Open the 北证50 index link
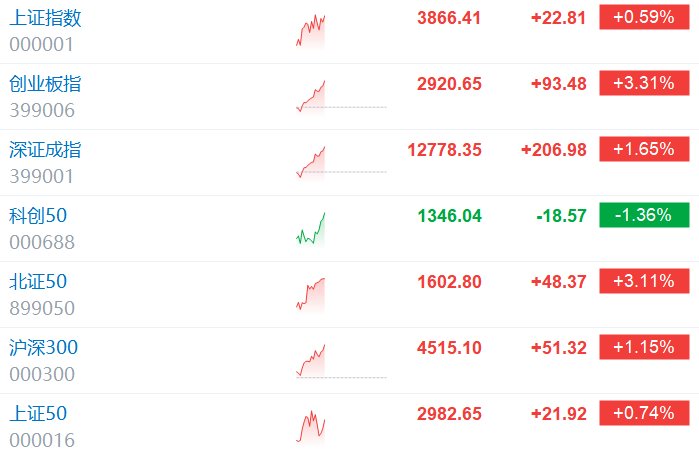 coord(38,282)
